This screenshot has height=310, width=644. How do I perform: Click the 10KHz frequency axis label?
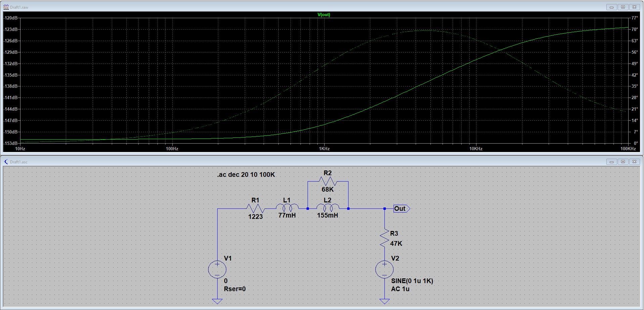coord(476,149)
